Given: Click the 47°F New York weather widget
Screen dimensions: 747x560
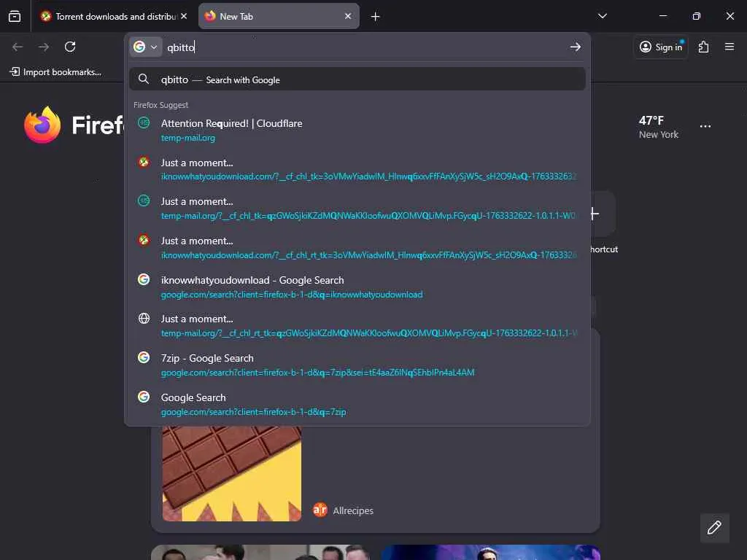Looking at the screenshot, I should point(659,127).
